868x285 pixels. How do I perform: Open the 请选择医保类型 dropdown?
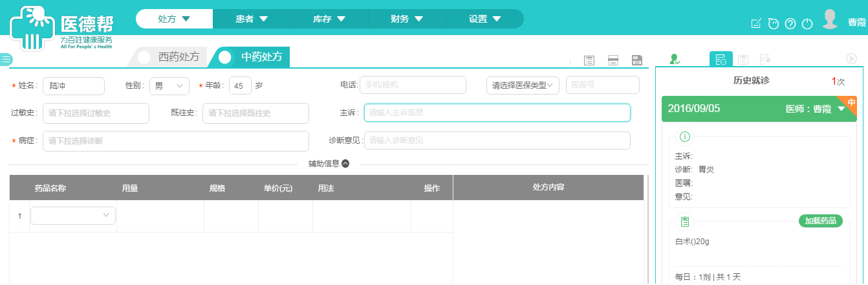tap(523, 85)
